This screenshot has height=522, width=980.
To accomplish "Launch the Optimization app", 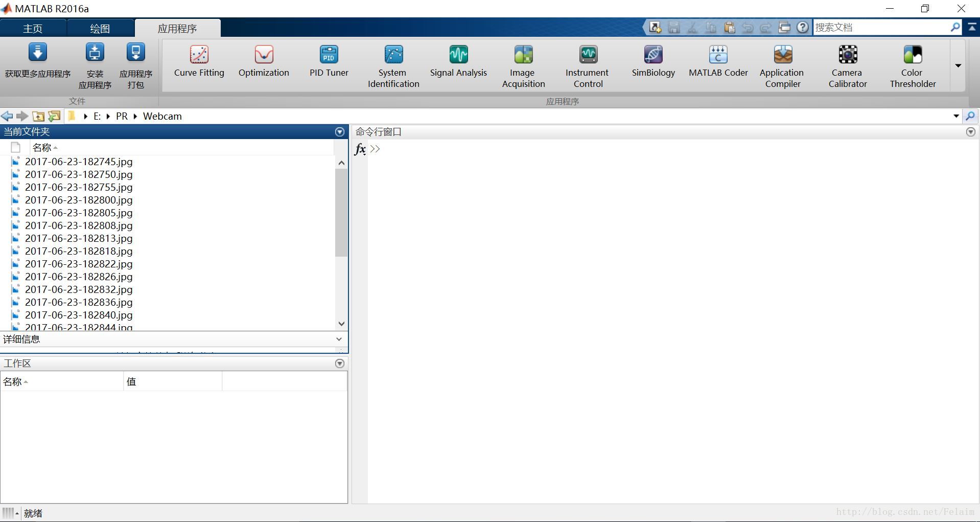I will 264,62.
